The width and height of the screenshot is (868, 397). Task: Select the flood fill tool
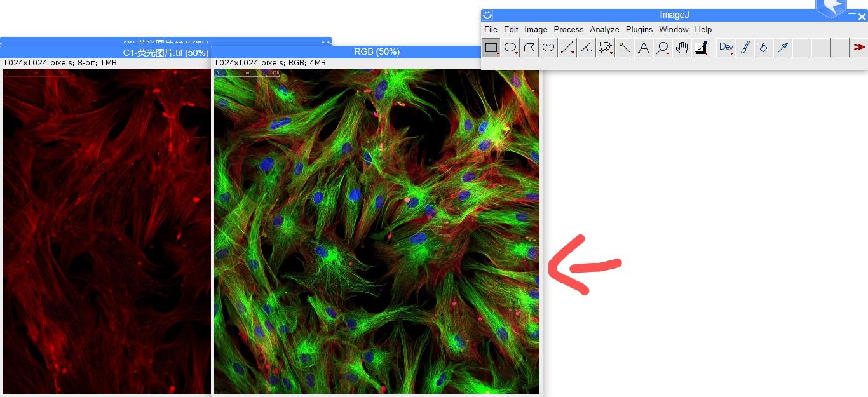763,47
